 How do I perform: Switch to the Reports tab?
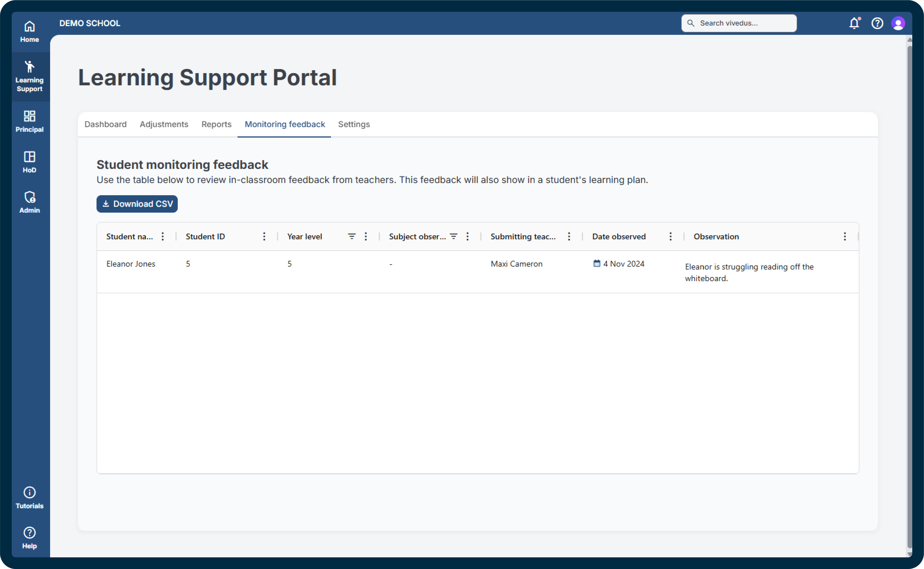tap(216, 124)
